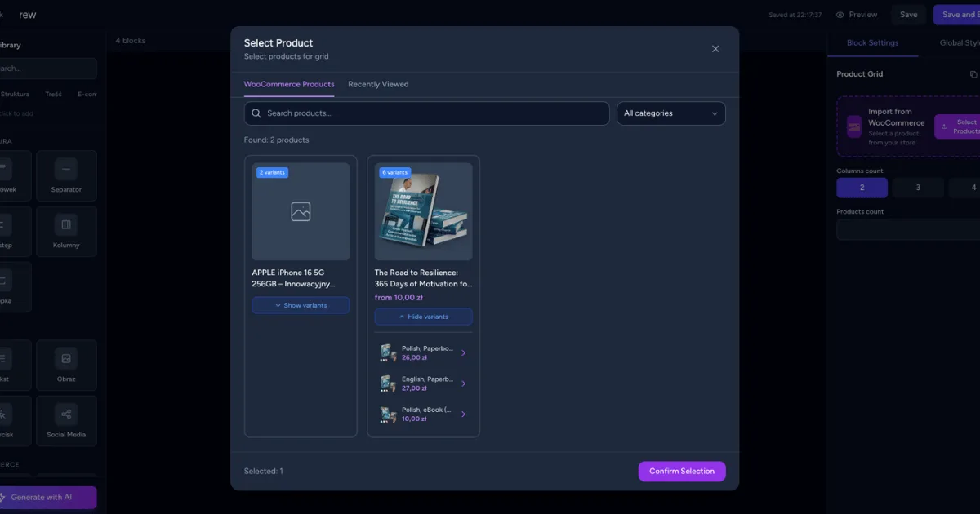This screenshot has width=980, height=514.
Task: Open the Recently Viewed tab
Action: coord(378,84)
